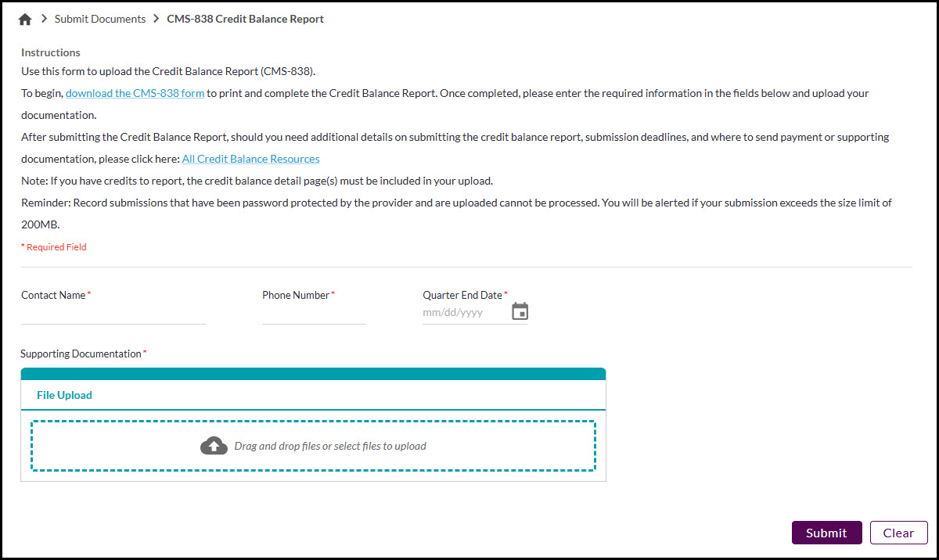Click the download the CMS-838 form link

[x=135, y=92]
